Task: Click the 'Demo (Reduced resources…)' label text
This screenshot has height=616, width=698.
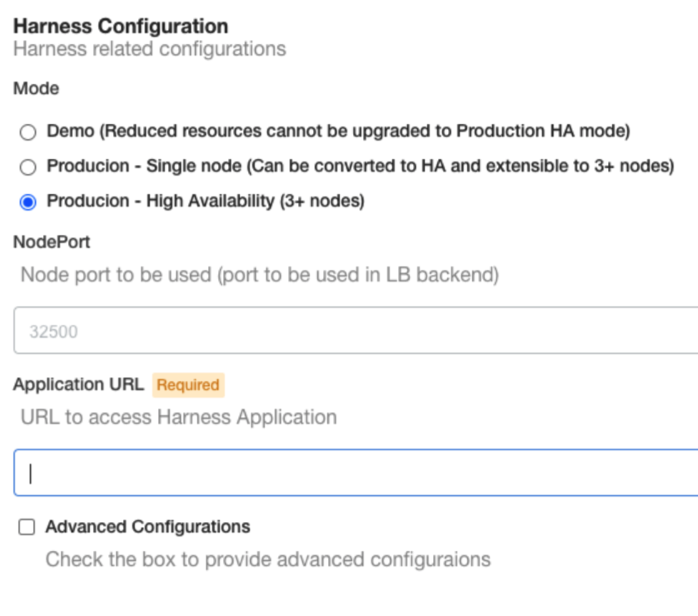Action: tap(338, 132)
